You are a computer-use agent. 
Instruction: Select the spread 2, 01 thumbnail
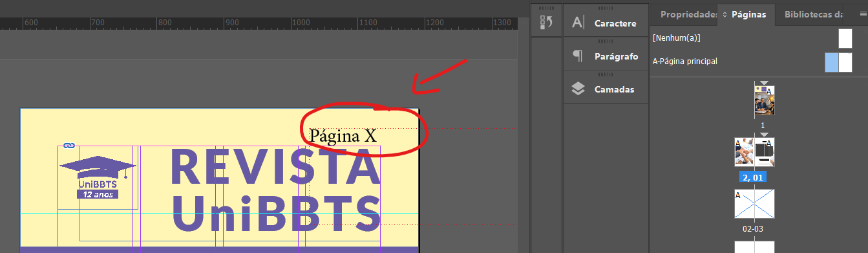tap(754, 152)
